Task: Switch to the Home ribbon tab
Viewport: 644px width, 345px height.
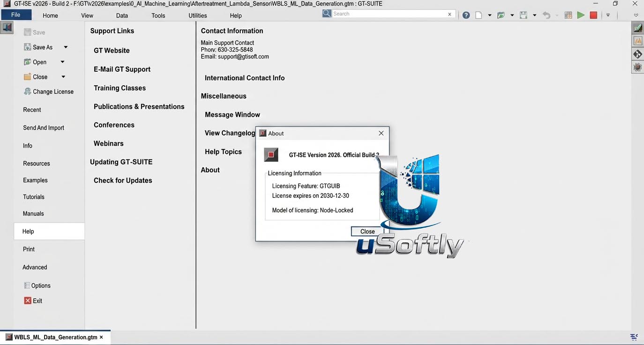Action: pos(50,15)
